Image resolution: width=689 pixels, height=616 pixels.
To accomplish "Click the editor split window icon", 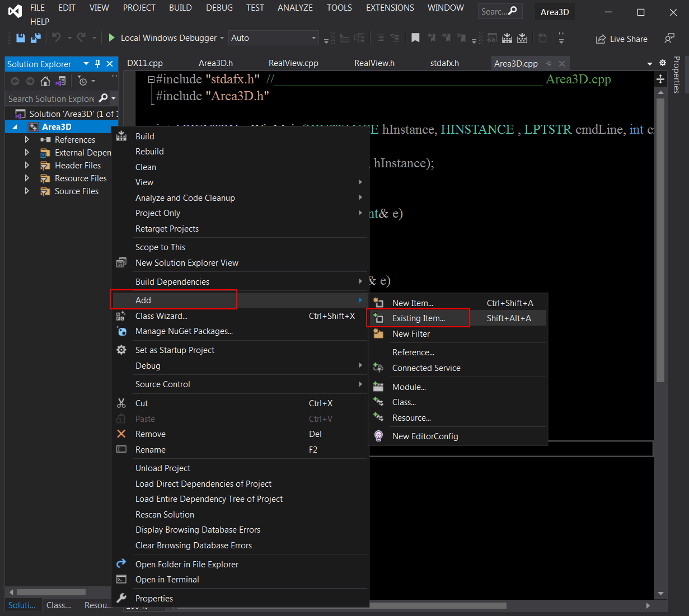I will [x=660, y=79].
